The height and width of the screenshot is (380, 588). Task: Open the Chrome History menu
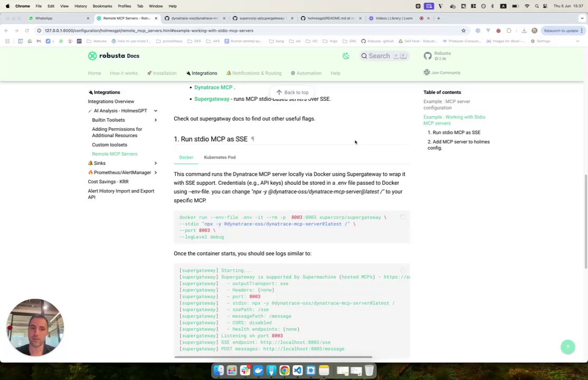pos(80,6)
